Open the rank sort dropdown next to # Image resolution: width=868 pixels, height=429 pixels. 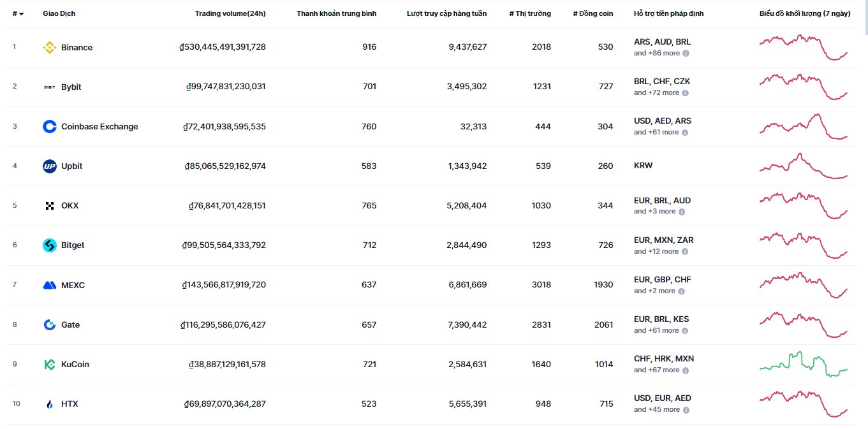point(23,13)
